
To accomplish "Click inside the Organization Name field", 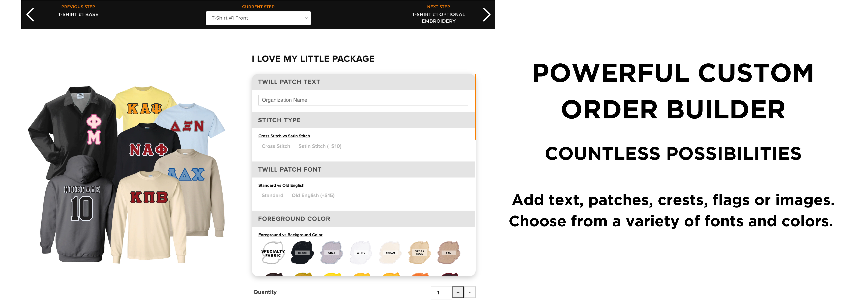I will [363, 100].
